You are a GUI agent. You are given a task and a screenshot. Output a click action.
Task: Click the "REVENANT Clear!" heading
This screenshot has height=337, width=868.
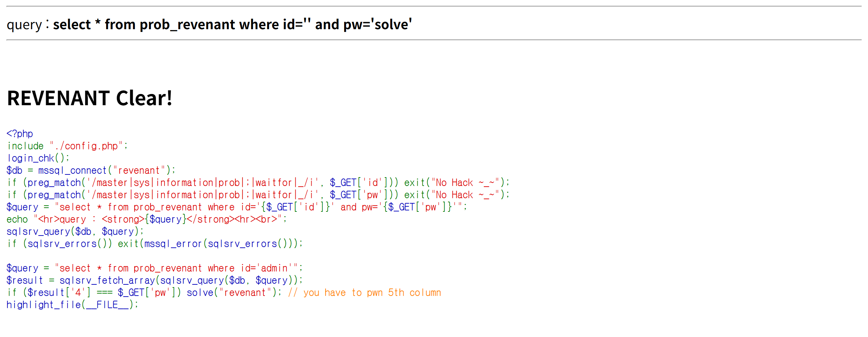coord(90,98)
